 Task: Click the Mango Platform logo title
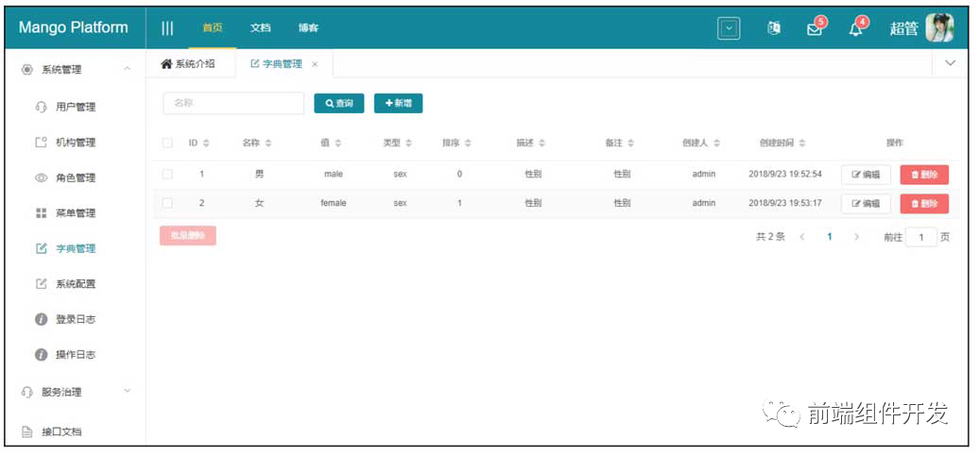(x=73, y=27)
